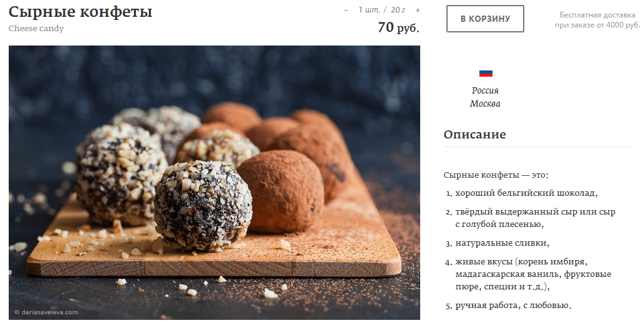The image size is (644, 323).
Task: Select the Cheese candy subtitle
Action: (36, 28)
